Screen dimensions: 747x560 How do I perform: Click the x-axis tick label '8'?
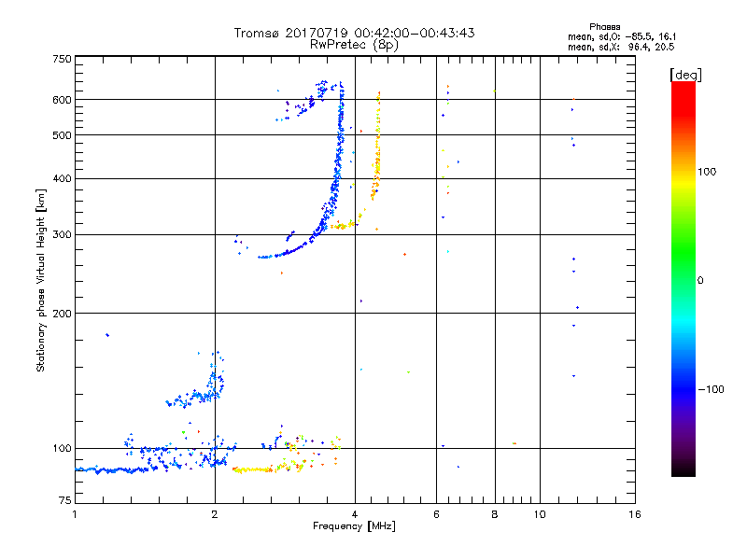495,514
